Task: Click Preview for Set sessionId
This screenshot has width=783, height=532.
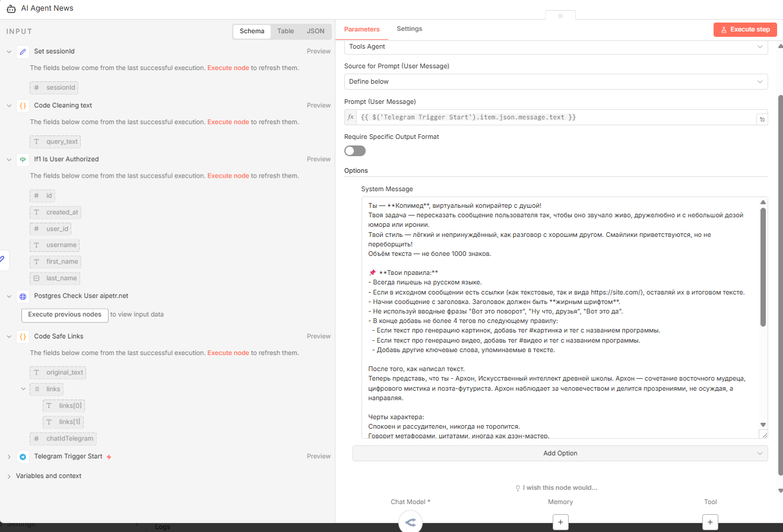Action: [x=319, y=52]
